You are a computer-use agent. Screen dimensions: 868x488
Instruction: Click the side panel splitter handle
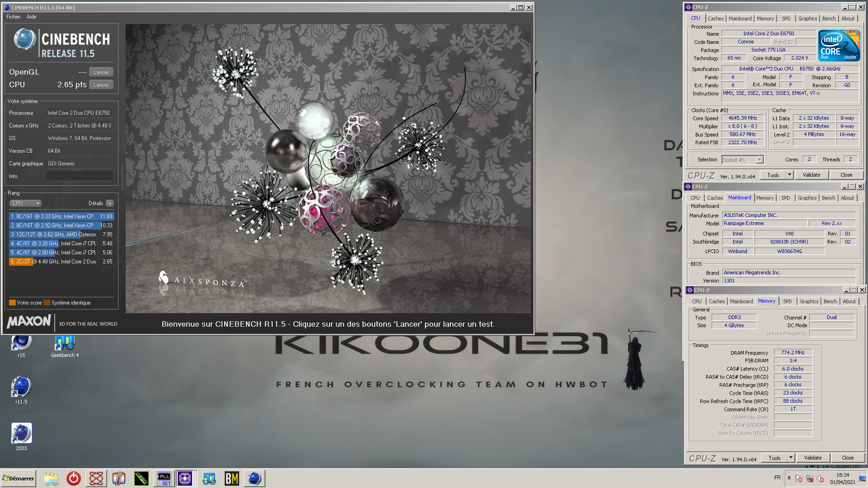pyautogui.click(x=122, y=177)
